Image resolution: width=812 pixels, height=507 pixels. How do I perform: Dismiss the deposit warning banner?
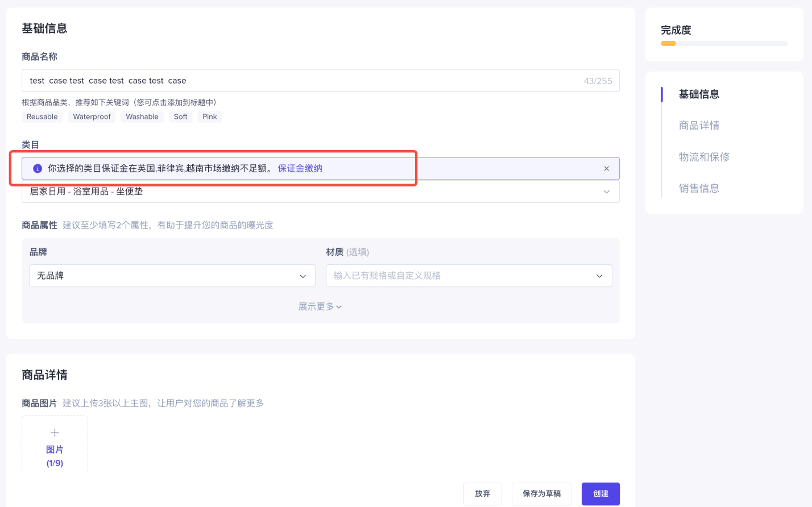point(606,169)
